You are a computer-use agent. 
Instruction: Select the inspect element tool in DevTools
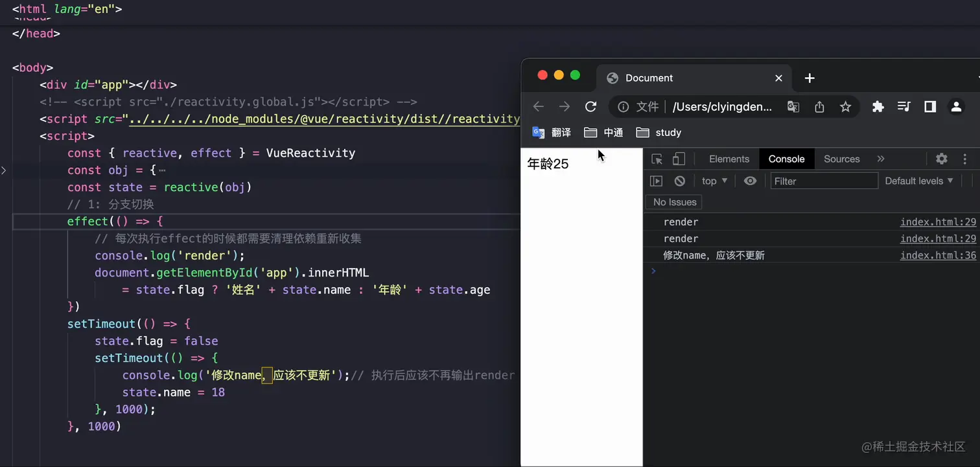point(657,159)
